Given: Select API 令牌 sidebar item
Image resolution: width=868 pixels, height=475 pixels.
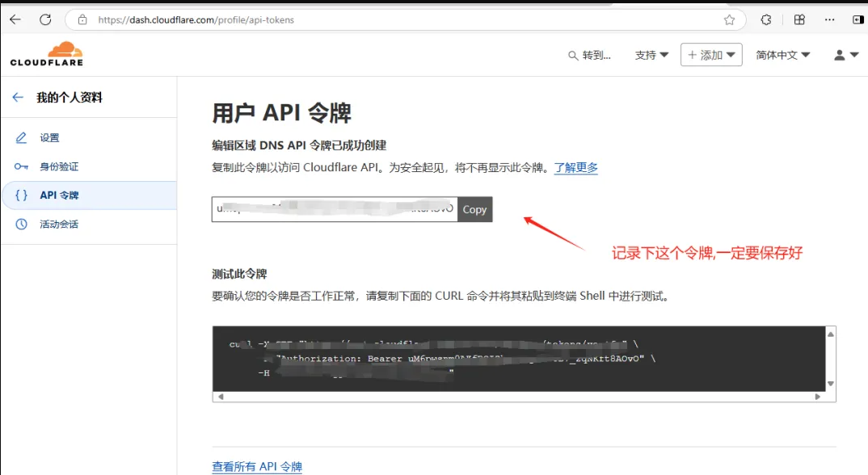Looking at the screenshot, I should (x=89, y=195).
